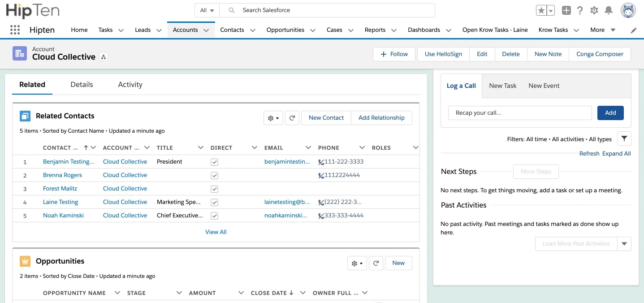Open the user profile avatar
The height and width of the screenshot is (303, 644).
pos(628,10)
